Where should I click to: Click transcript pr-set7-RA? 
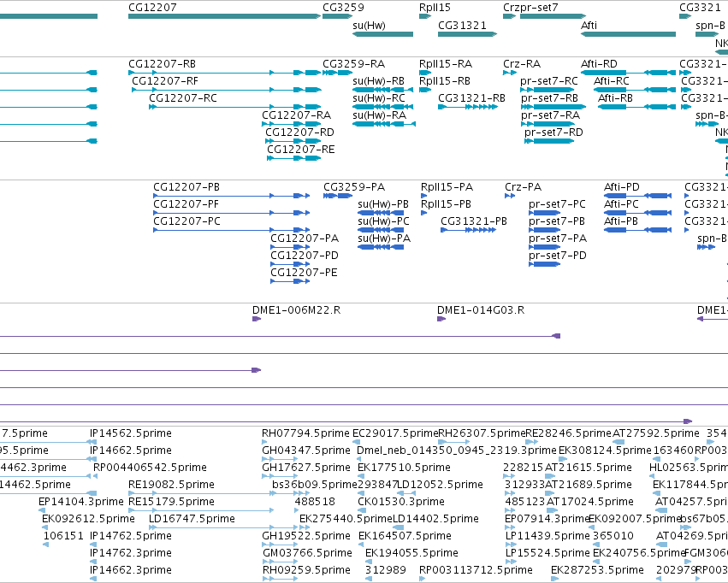coord(547,124)
